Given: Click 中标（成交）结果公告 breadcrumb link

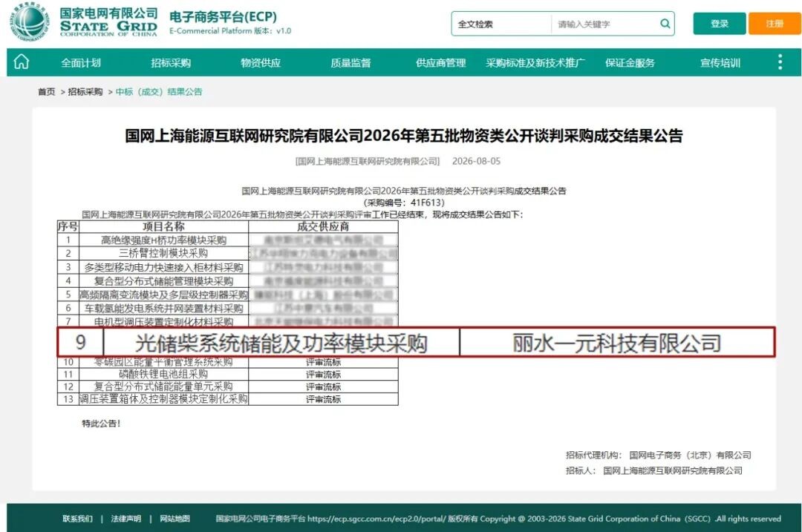Looking at the screenshot, I should click(159, 91).
